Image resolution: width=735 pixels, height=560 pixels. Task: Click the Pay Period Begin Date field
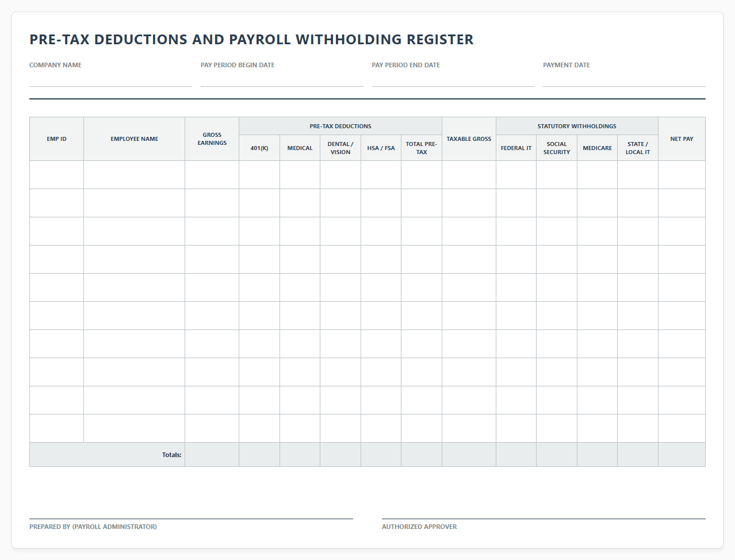point(282,79)
